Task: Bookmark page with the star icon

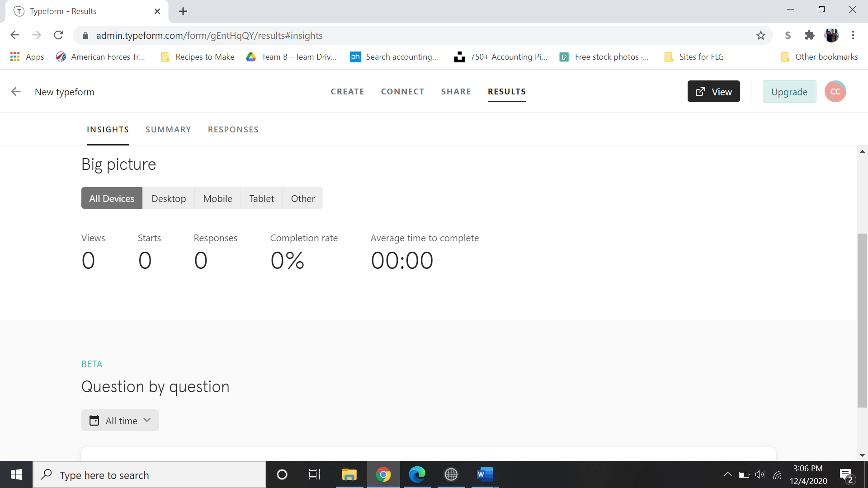Action: [761, 35]
